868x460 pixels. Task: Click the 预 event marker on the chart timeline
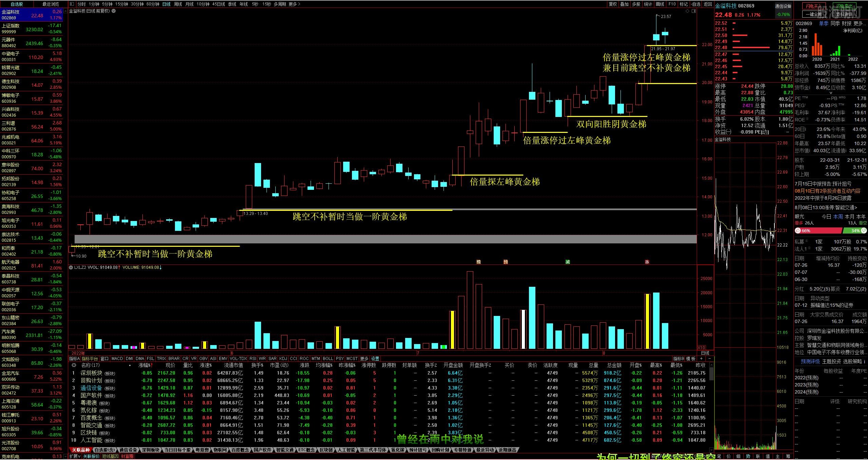pos(506,262)
